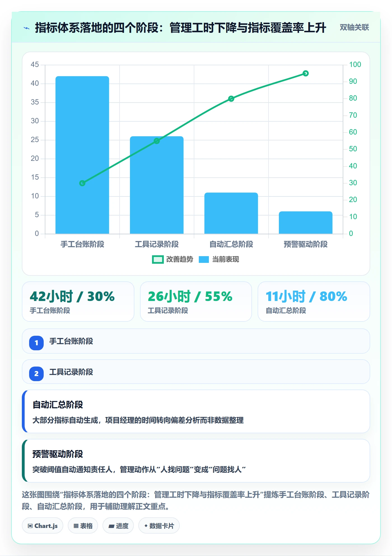
Task: Open the 预警驱动阶段 description card
Action: pyautogui.click(x=196, y=461)
